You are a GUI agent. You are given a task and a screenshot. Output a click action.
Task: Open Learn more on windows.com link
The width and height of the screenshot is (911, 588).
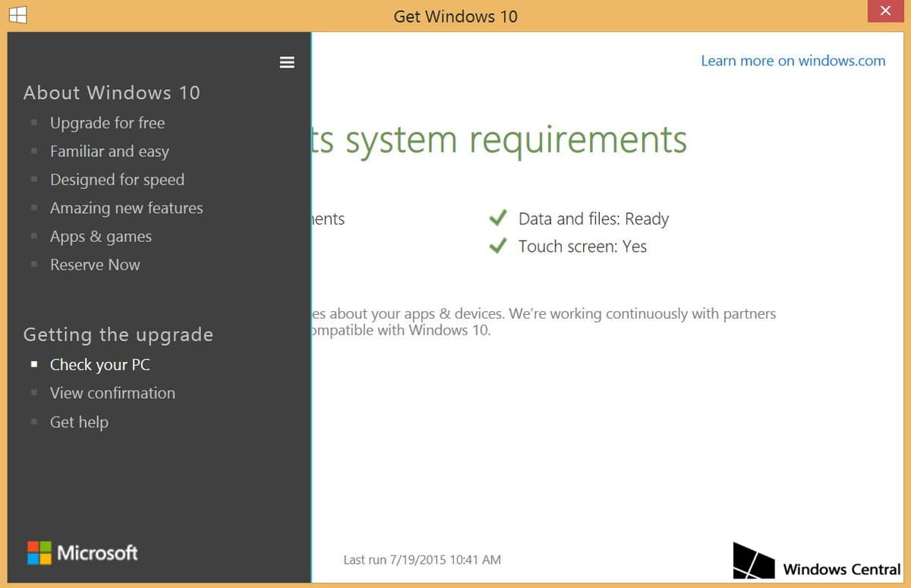point(793,61)
